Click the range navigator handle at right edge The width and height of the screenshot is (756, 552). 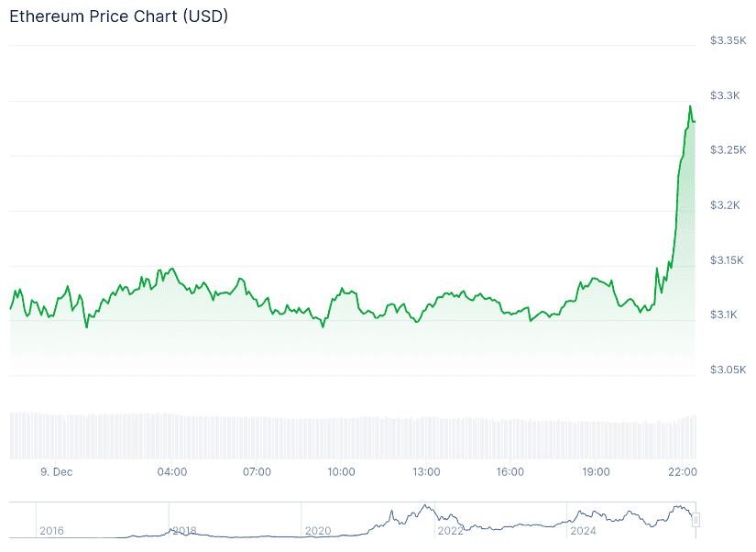click(696, 520)
